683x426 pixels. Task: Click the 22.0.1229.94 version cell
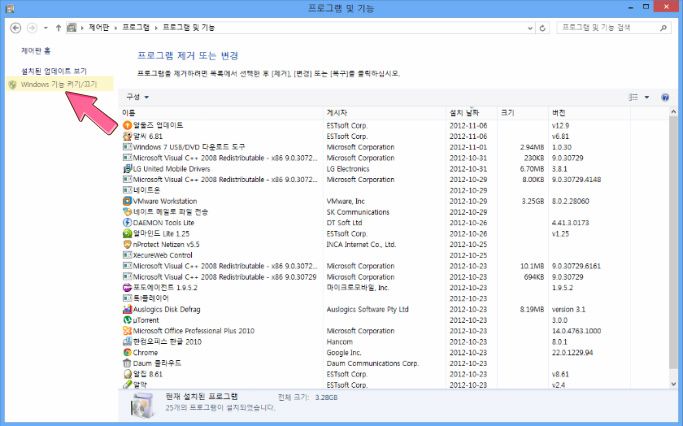pyautogui.click(x=572, y=352)
